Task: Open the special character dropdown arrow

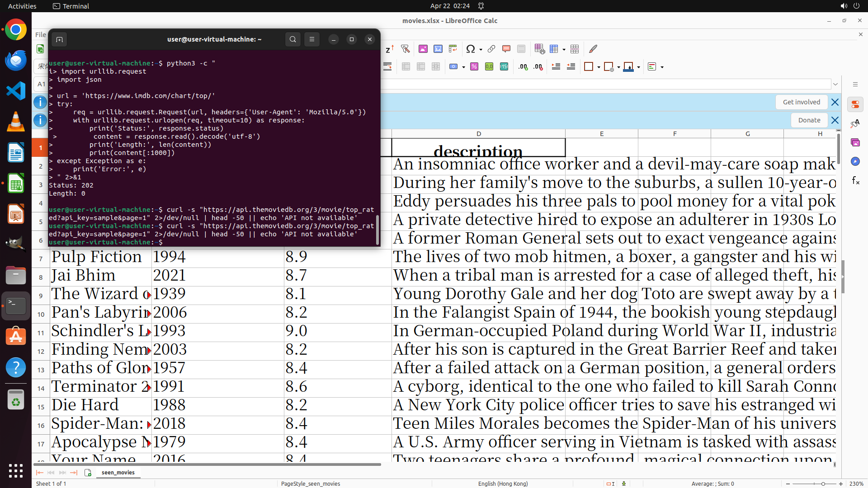Action: [481, 49]
